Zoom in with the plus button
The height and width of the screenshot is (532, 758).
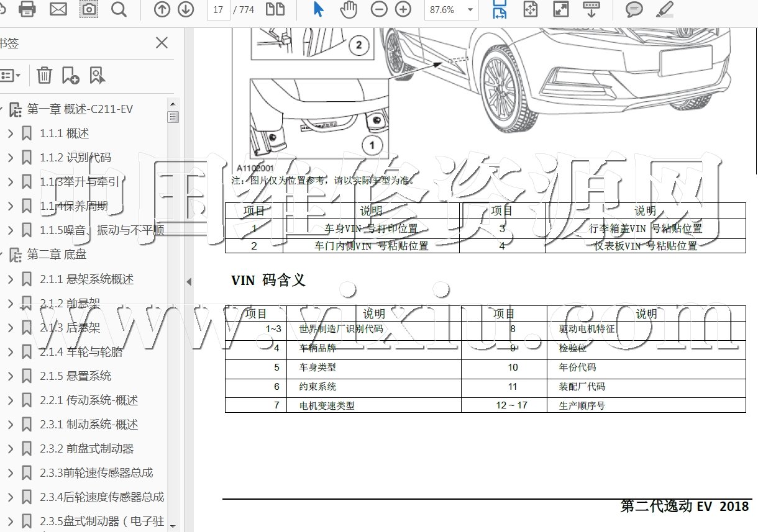403,9
